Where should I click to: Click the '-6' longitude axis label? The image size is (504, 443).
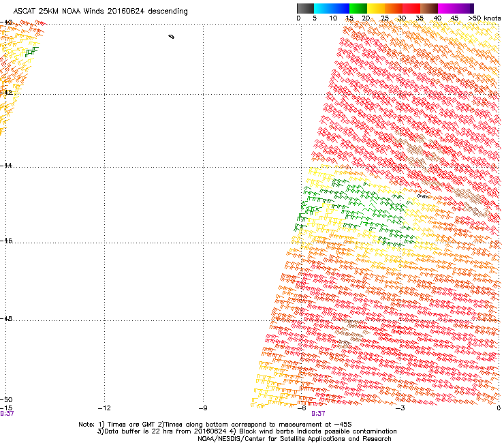(302, 408)
